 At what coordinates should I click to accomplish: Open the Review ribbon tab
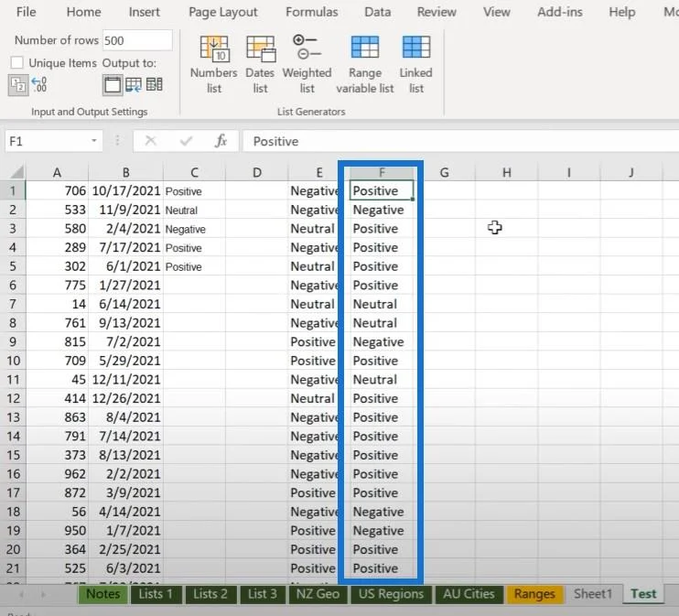pyautogui.click(x=436, y=12)
